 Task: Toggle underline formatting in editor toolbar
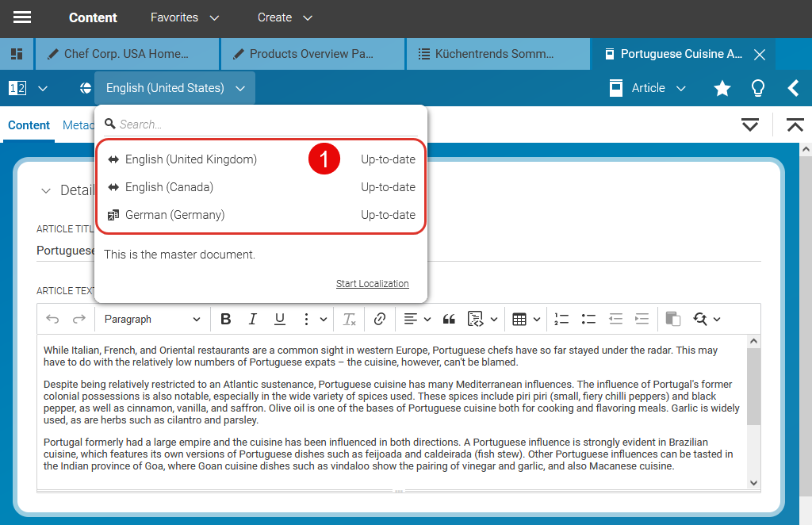(279, 319)
